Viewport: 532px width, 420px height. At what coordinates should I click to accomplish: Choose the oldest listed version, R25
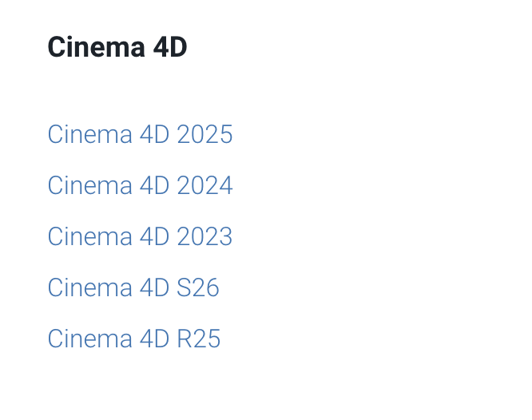click(134, 339)
